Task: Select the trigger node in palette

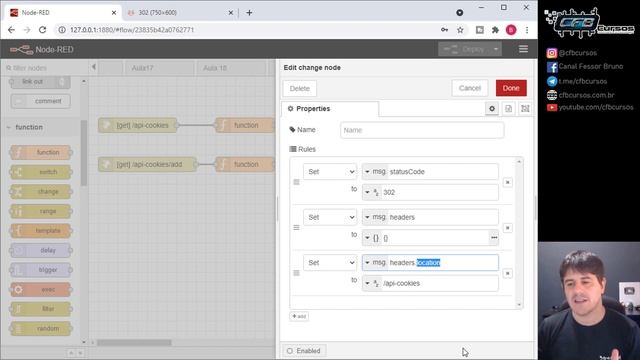Action: point(41,270)
